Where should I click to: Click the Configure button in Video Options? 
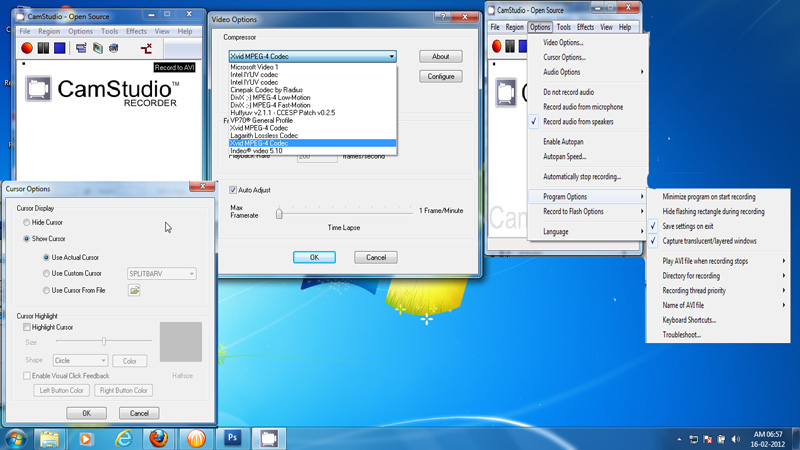tap(441, 77)
